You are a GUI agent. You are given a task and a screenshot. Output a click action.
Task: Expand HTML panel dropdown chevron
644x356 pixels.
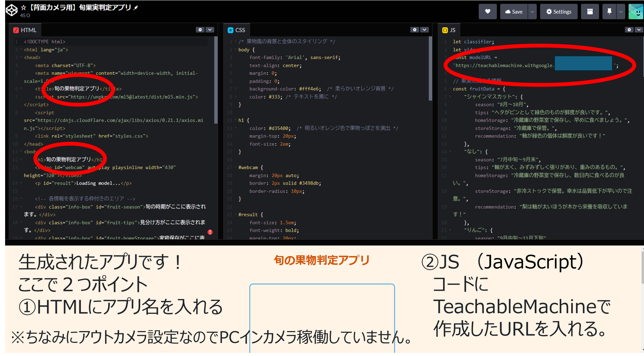210,30
